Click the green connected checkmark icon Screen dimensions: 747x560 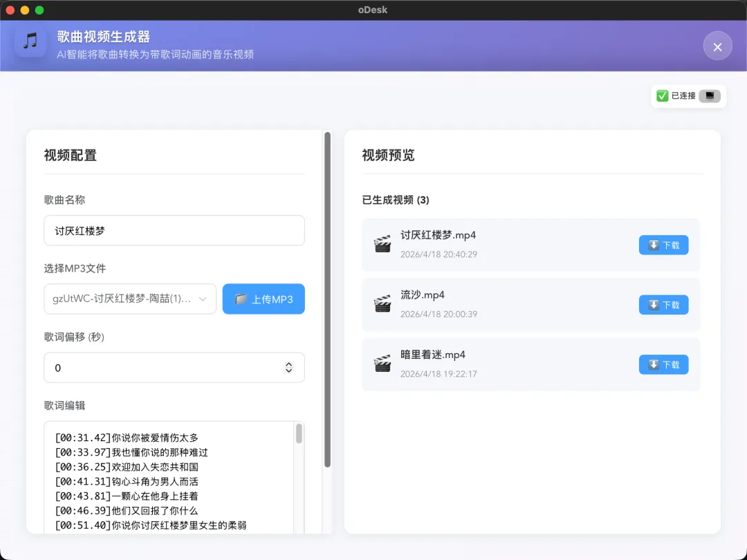(662, 95)
